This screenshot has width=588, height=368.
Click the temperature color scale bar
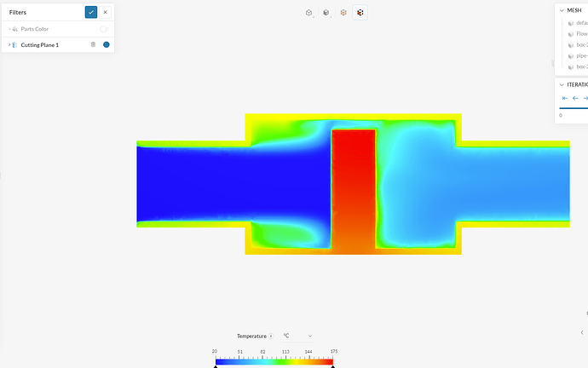tap(274, 362)
